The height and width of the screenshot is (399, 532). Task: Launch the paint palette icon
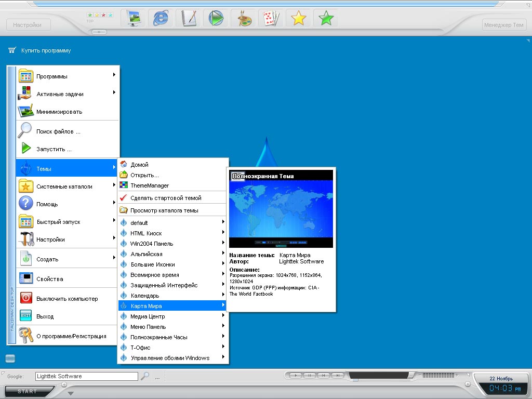243,19
